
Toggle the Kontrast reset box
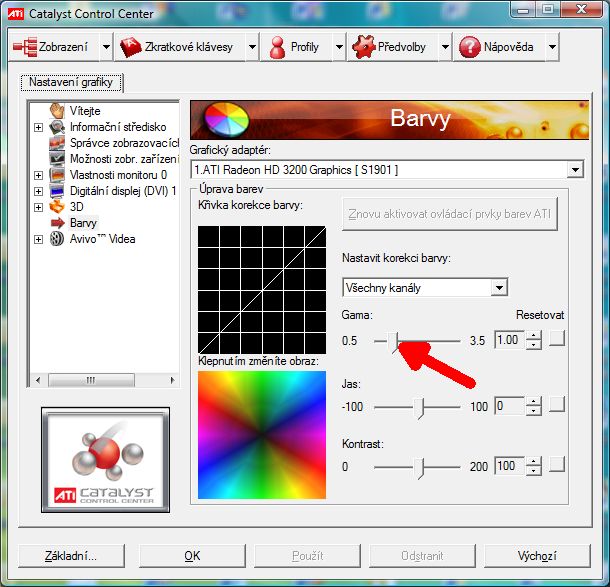[x=557, y=466]
